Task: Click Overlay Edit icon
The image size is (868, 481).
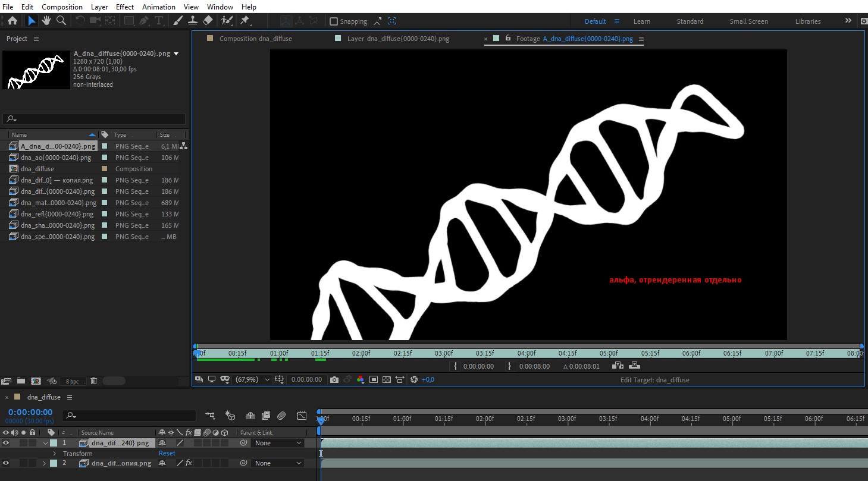Action: coord(634,366)
